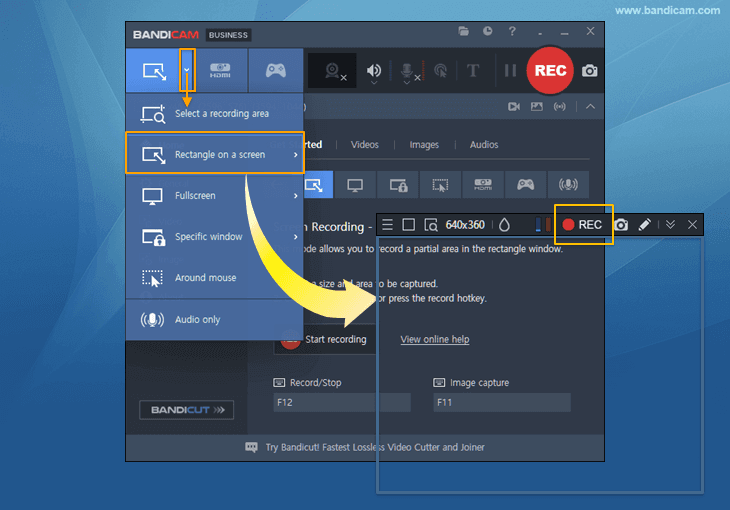Screen dimensions: 730x510
Task: Select the gamepad tile in Get Started
Action: click(526, 184)
